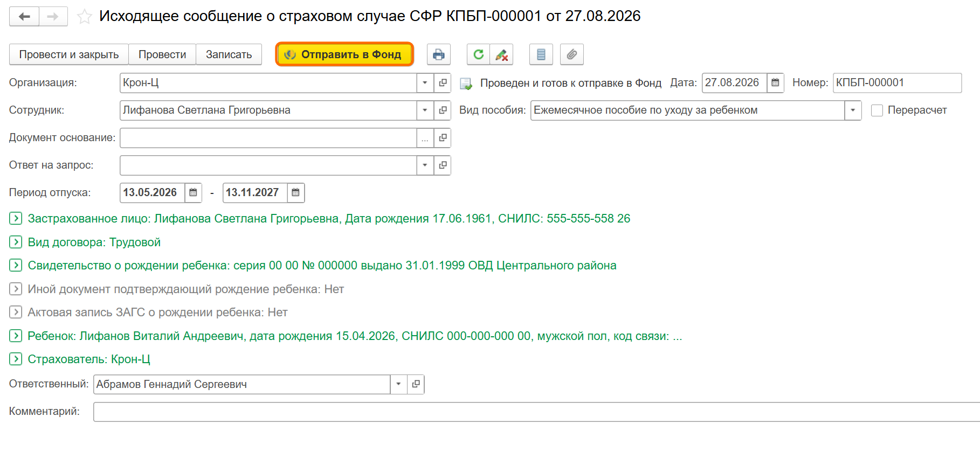Image resolution: width=980 pixels, height=451 pixels.
Task: Open the Ответ на запрос dropdown list
Action: pyautogui.click(x=425, y=165)
